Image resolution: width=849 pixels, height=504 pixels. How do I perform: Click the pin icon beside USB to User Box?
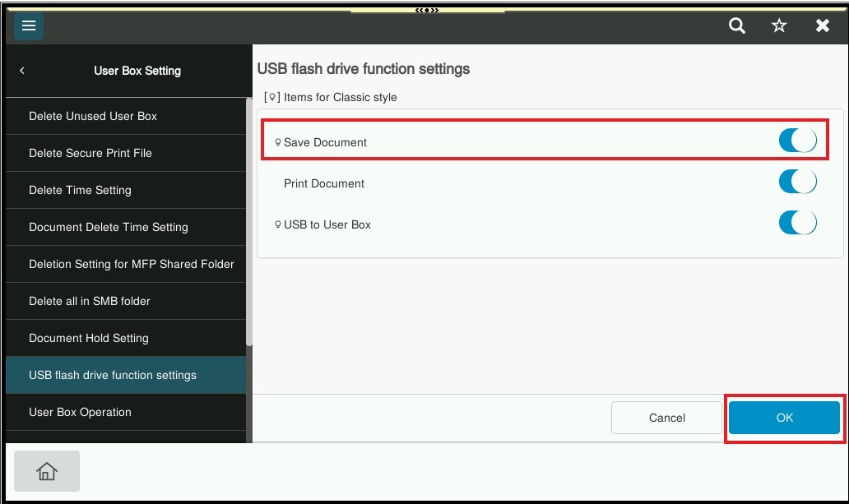pyautogui.click(x=278, y=224)
